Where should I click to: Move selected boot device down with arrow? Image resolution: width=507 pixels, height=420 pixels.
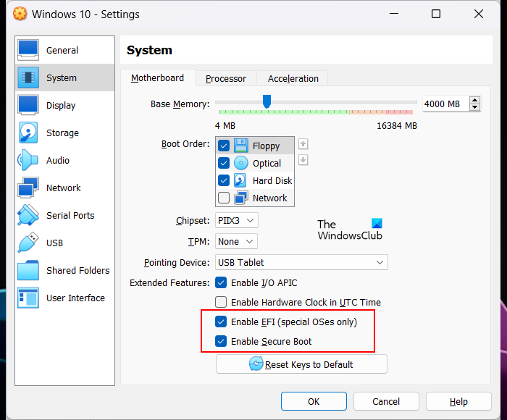point(303,160)
